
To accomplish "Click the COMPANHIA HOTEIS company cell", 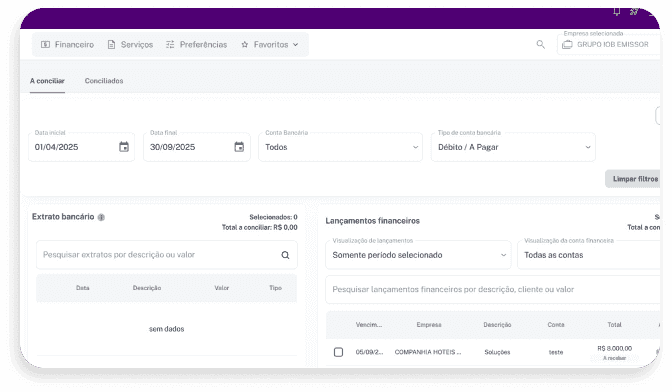I will pyautogui.click(x=428, y=352).
